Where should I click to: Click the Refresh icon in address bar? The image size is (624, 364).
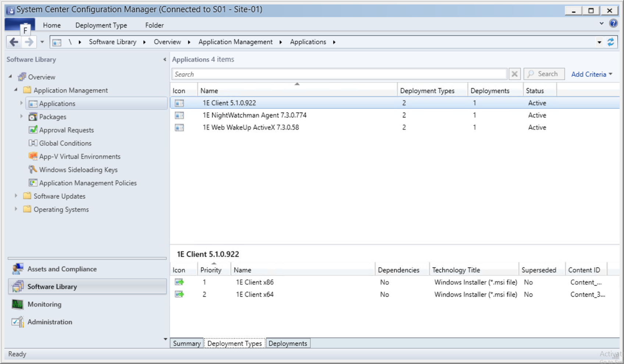(x=611, y=42)
